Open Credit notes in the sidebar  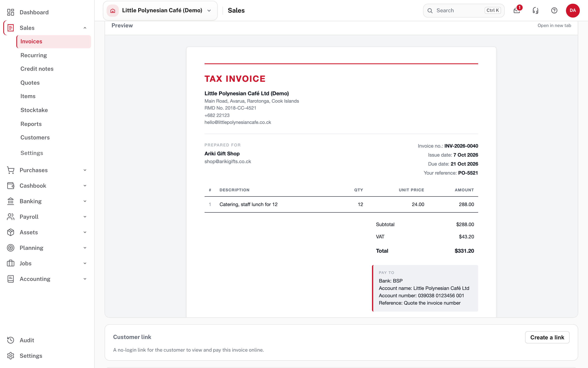tap(37, 69)
